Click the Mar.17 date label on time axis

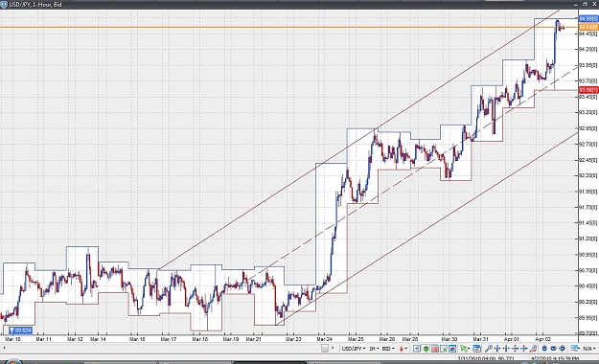[169, 339]
